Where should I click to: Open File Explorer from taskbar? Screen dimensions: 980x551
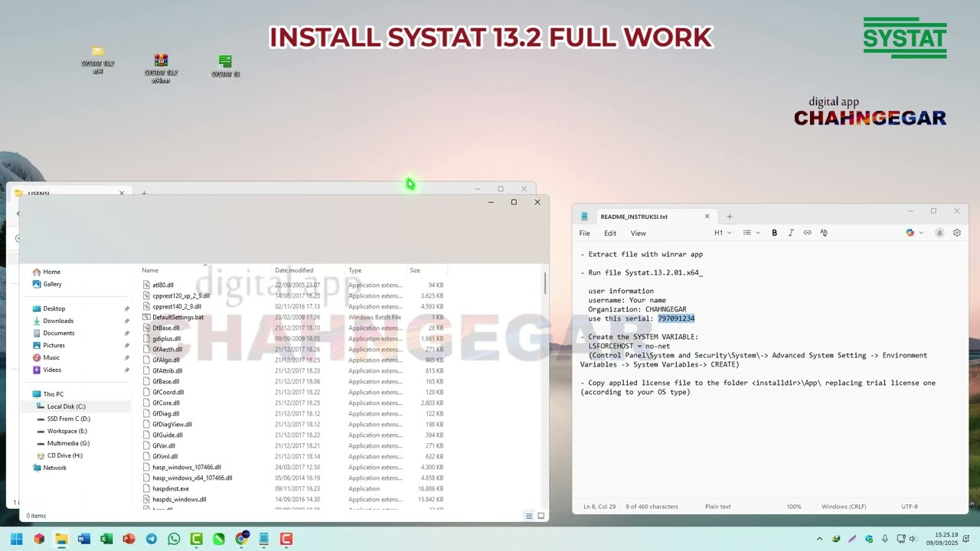point(61,539)
